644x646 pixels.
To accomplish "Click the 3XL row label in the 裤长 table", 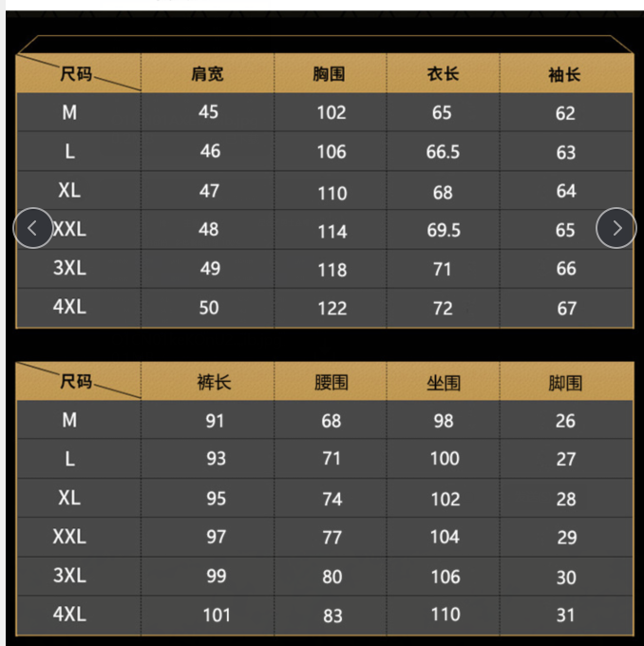I will (x=69, y=576).
